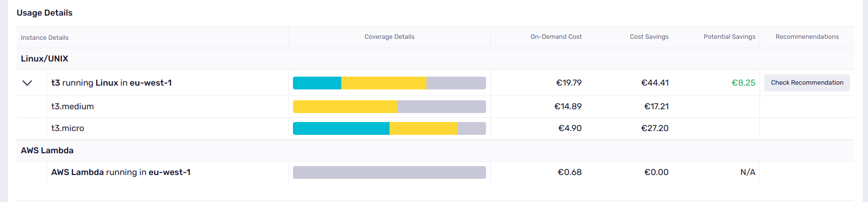Click the Cost Savings column header

pos(649,37)
